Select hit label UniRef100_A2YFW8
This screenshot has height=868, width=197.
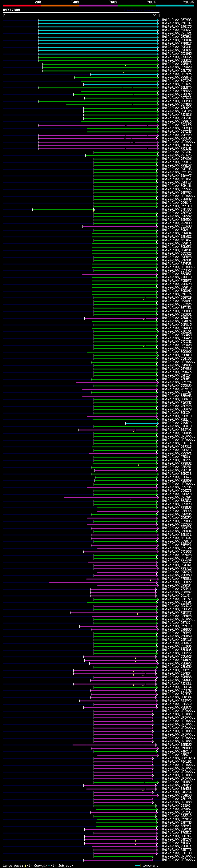[x=177, y=264]
